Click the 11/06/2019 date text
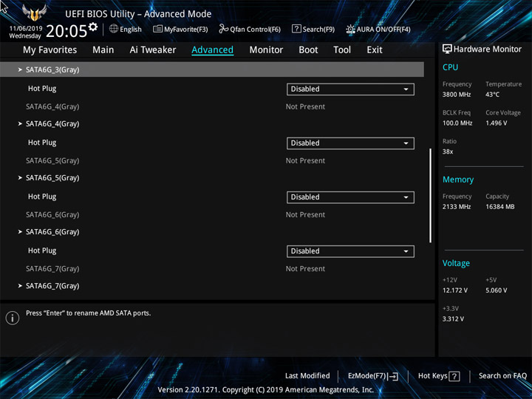Image resolution: width=532 pixels, height=399 pixels. [x=26, y=29]
